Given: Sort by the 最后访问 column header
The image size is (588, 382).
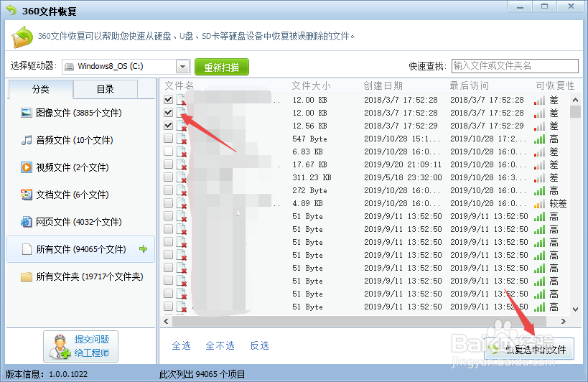Looking at the screenshot, I should pos(469,86).
